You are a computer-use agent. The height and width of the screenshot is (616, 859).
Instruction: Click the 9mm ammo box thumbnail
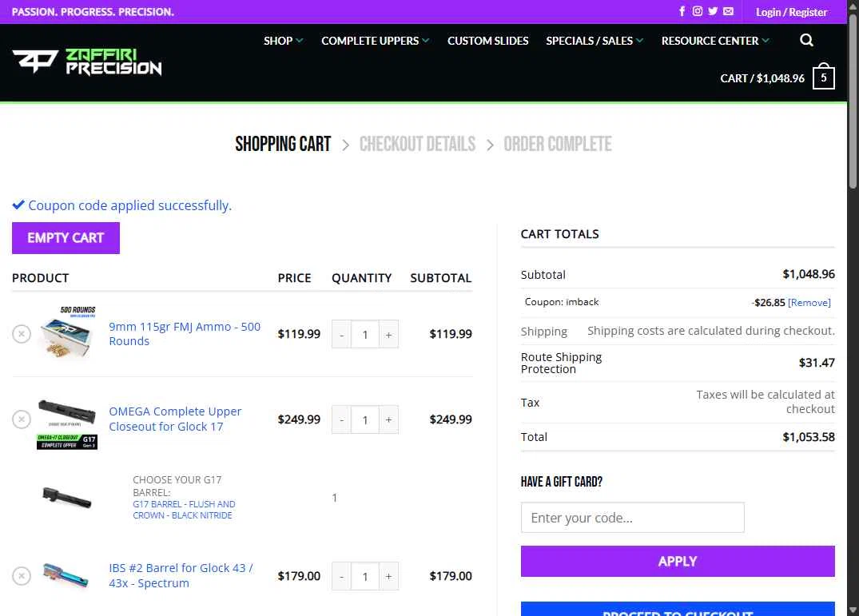tap(67, 333)
